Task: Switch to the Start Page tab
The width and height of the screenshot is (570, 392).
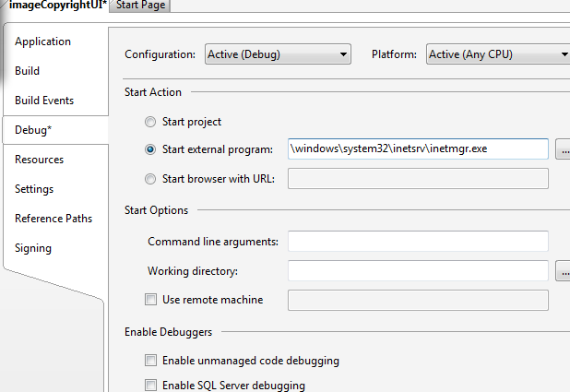Action: point(141,6)
